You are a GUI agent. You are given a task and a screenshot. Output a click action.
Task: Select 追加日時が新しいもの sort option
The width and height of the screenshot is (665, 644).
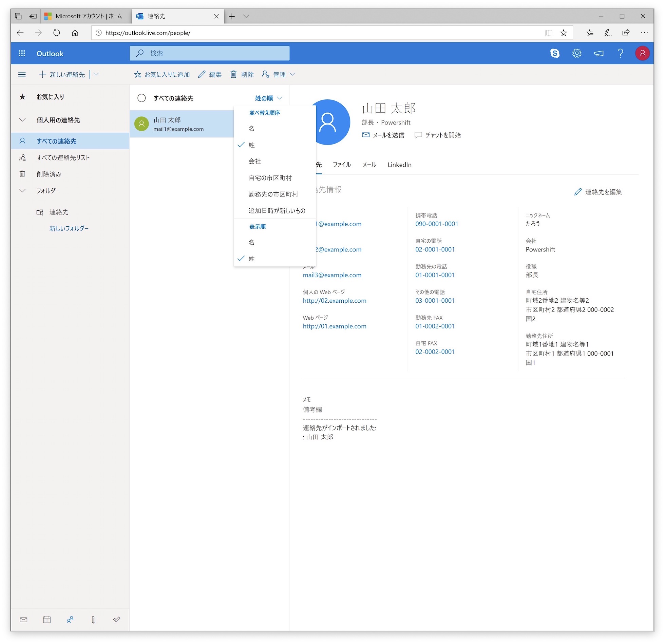coord(277,211)
